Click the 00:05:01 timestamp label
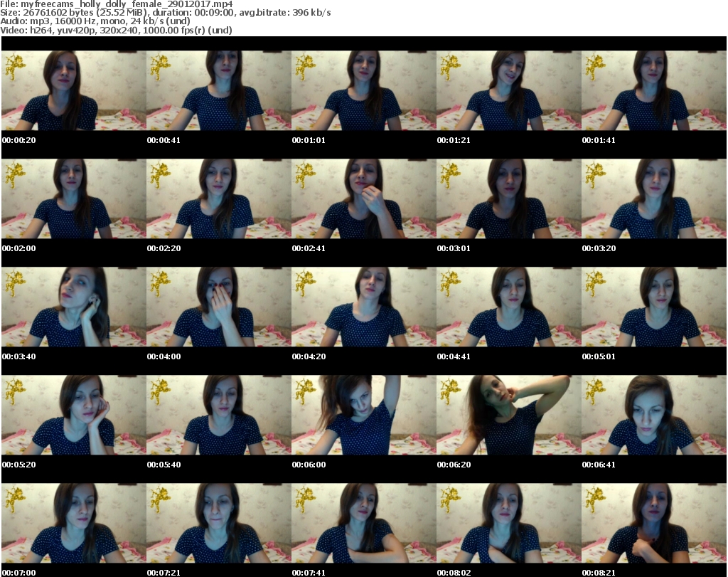728x577 pixels. pos(599,356)
